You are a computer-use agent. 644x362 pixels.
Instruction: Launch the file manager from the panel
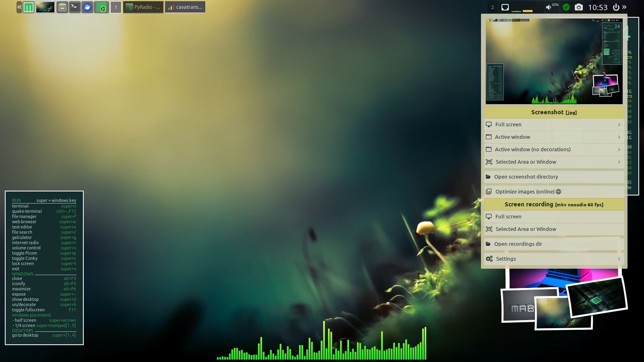coord(62,7)
